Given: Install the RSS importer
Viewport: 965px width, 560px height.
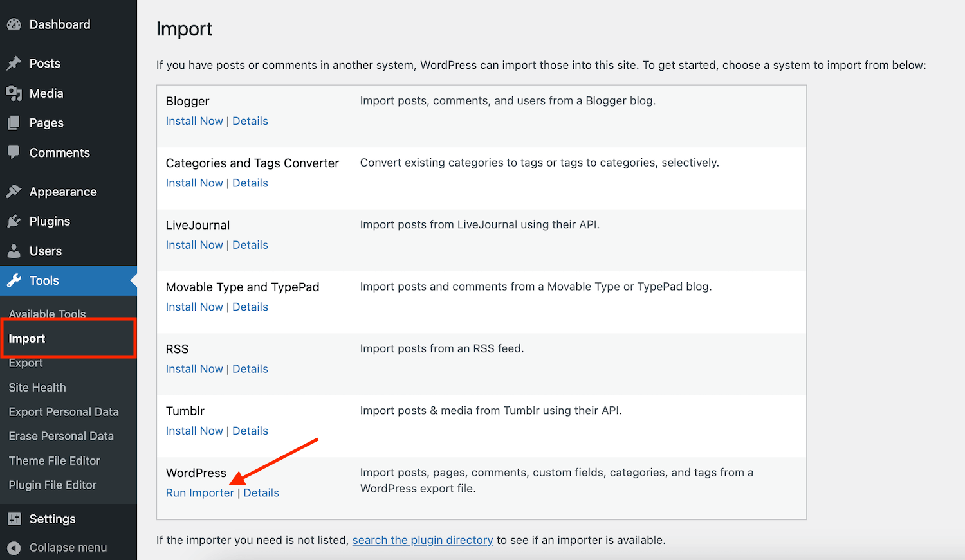Looking at the screenshot, I should pos(194,369).
